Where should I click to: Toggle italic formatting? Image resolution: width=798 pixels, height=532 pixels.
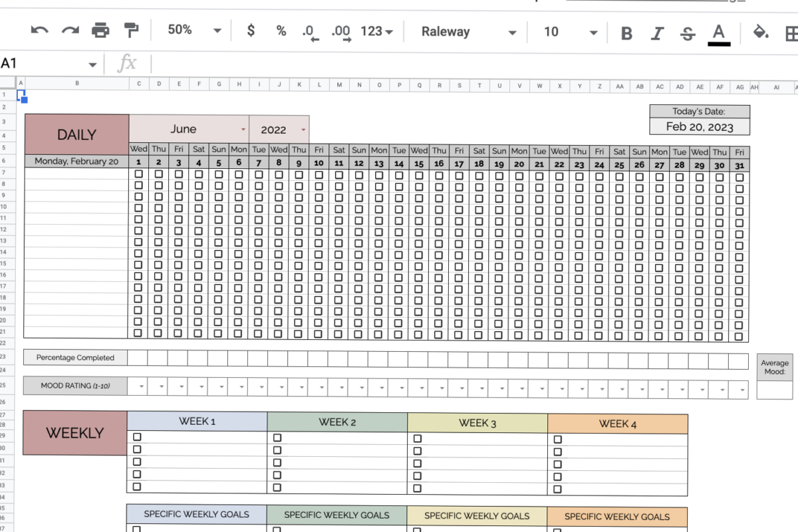[656, 31]
